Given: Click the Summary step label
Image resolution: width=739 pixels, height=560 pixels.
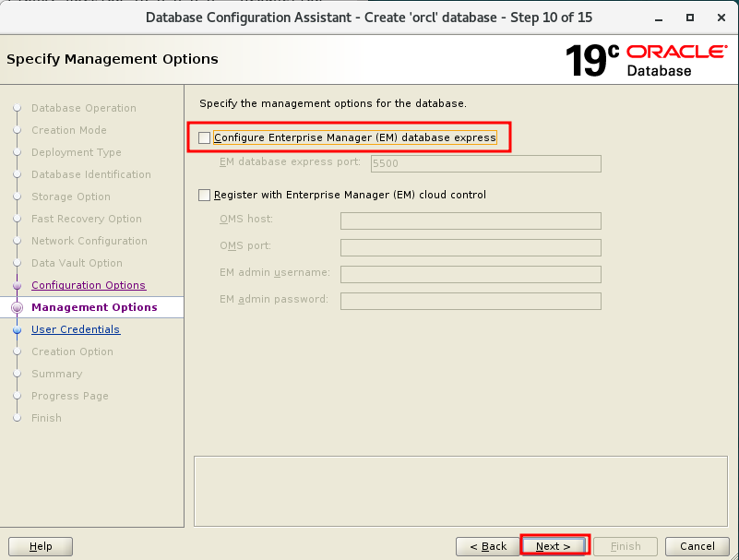Looking at the screenshot, I should coord(56,374).
